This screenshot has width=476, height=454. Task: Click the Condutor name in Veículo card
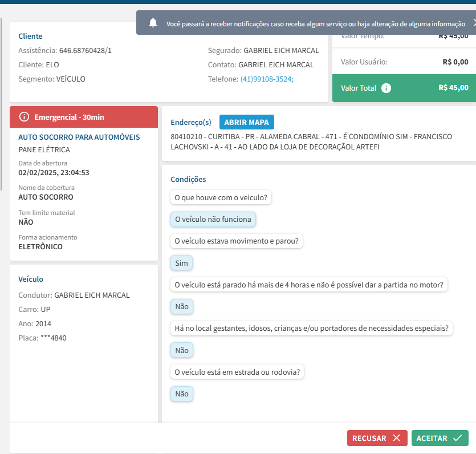coord(92,295)
